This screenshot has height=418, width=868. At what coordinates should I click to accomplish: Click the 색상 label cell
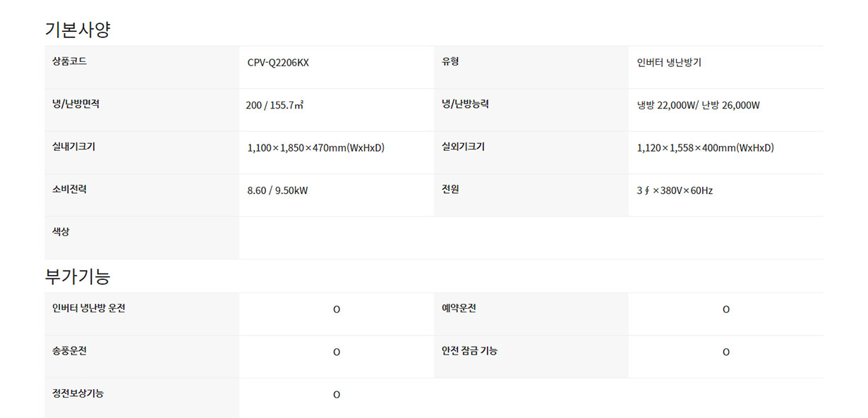pyautogui.click(x=61, y=232)
